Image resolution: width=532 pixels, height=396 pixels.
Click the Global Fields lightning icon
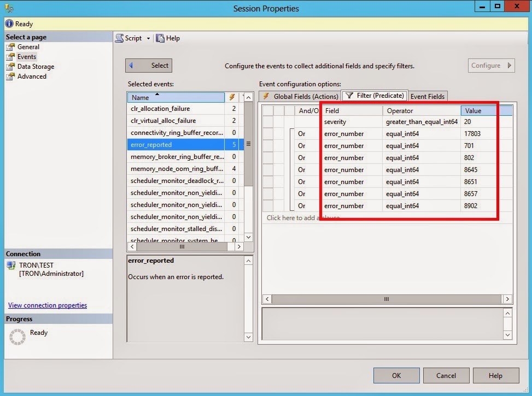coord(266,96)
